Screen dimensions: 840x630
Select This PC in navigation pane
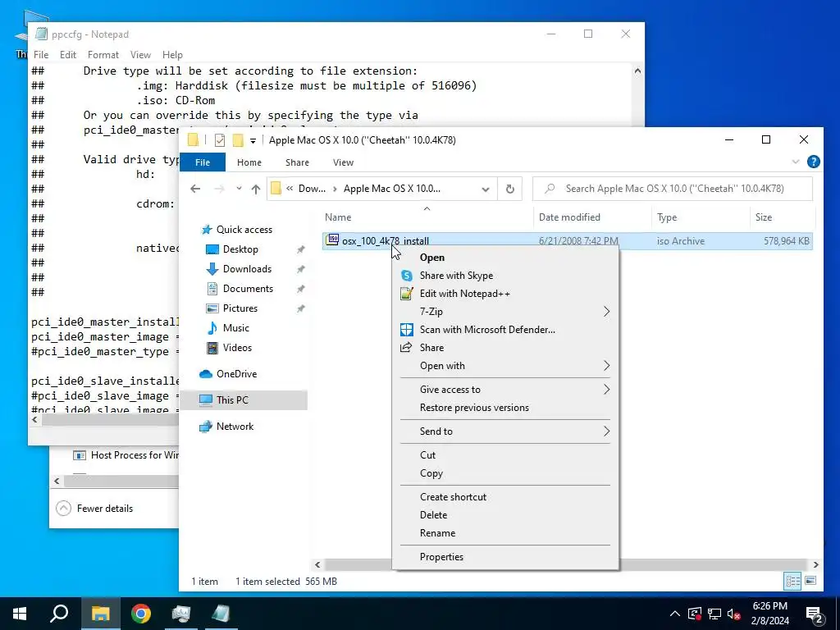(x=232, y=400)
